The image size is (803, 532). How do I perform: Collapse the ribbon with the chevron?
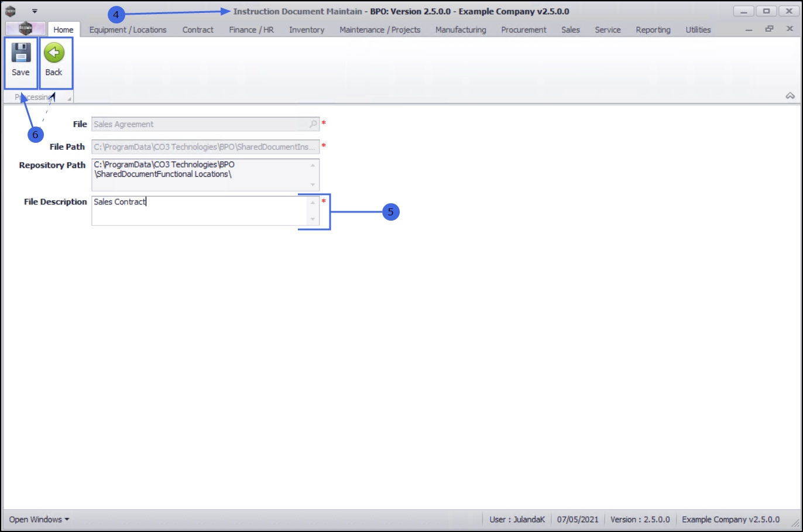coord(790,95)
